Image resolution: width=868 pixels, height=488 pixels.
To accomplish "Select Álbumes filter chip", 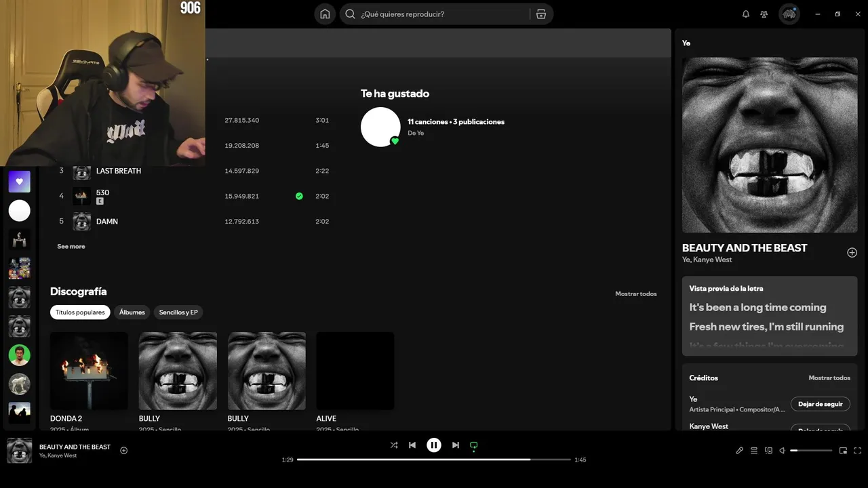I will point(132,312).
